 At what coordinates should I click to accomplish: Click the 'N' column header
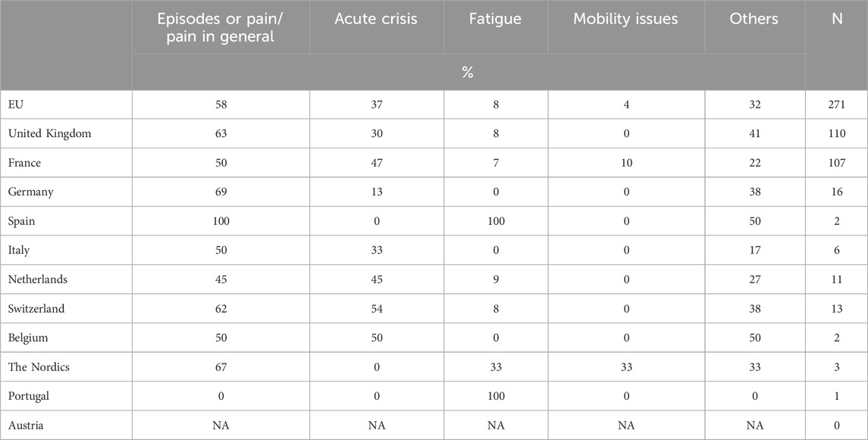pyautogui.click(x=836, y=20)
